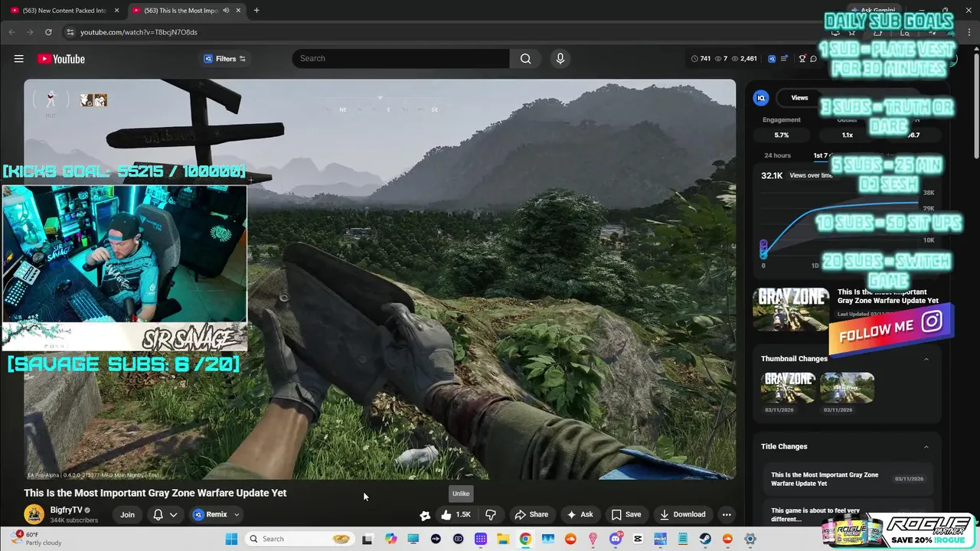
Task: Go back with the browser back arrow
Action: (11, 32)
